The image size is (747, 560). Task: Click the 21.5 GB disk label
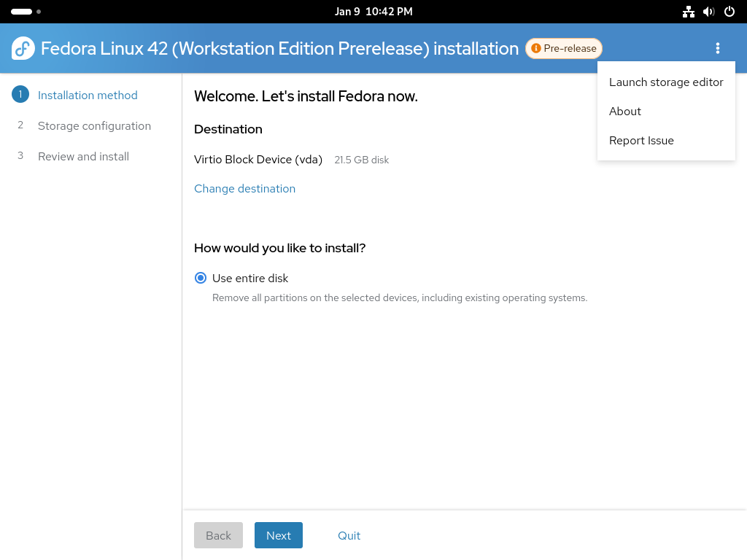pyautogui.click(x=362, y=160)
